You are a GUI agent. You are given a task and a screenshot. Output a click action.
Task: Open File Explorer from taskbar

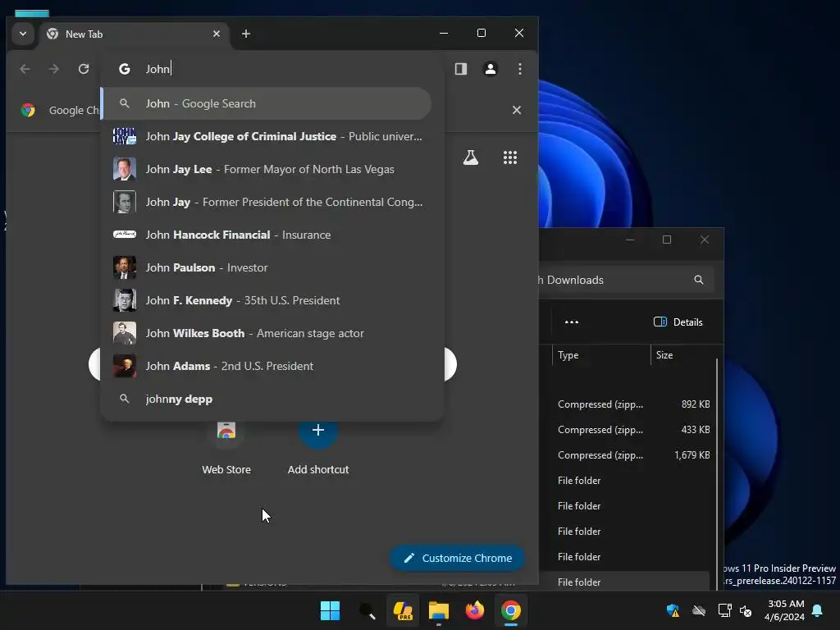pyautogui.click(x=439, y=610)
